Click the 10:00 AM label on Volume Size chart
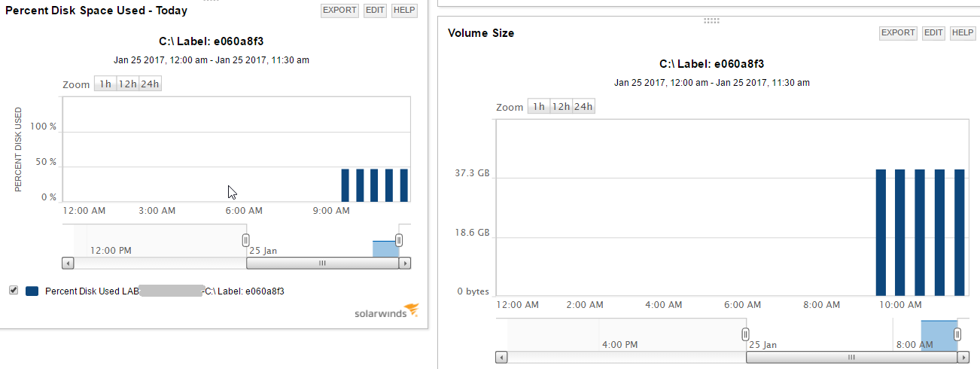The image size is (980, 369). pos(900,305)
